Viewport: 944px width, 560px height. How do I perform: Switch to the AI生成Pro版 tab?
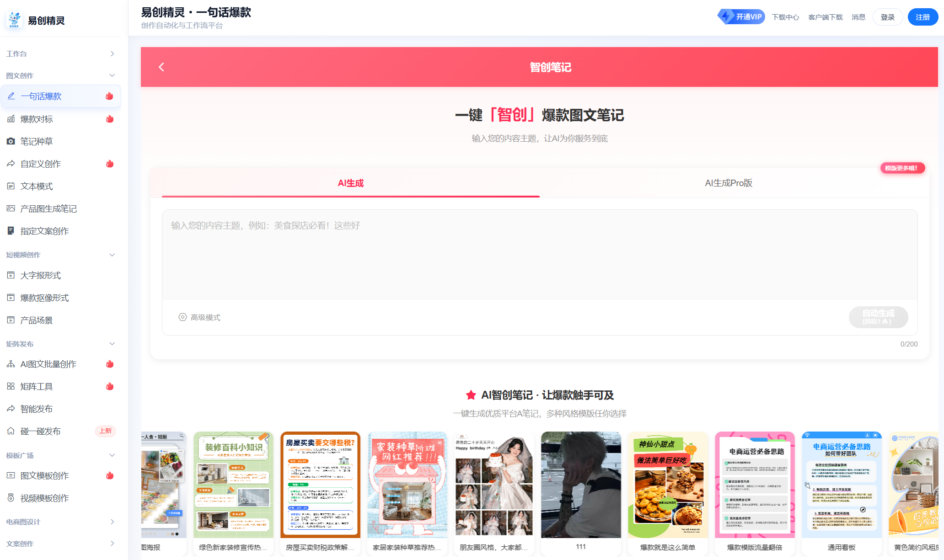click(x=729, y=183)
